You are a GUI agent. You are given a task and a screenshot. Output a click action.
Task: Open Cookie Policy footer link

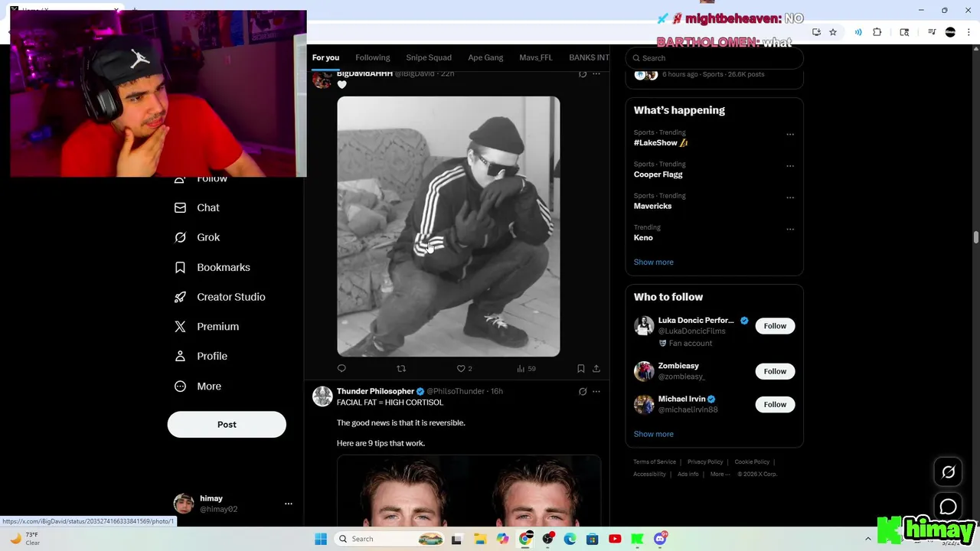752,462
